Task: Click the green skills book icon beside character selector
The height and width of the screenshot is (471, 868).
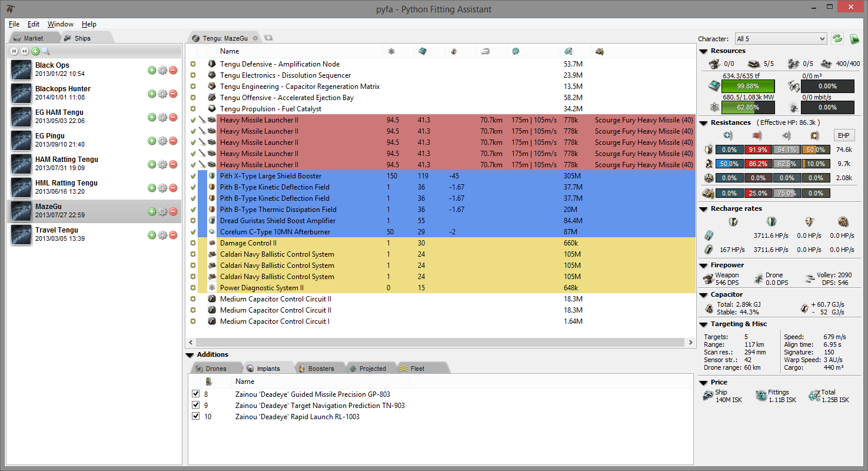Action: [x=854, y=39]
